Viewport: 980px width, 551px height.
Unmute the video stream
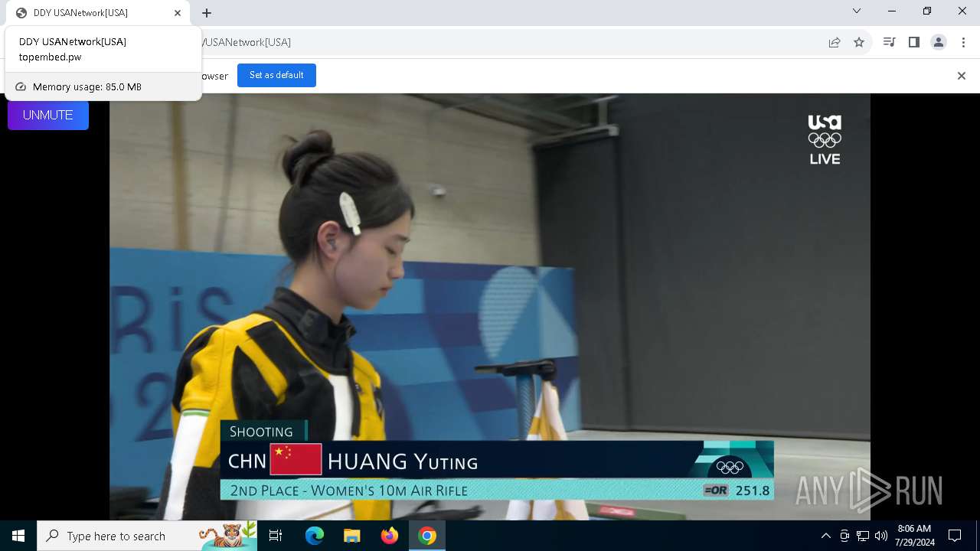coord(48,115)
